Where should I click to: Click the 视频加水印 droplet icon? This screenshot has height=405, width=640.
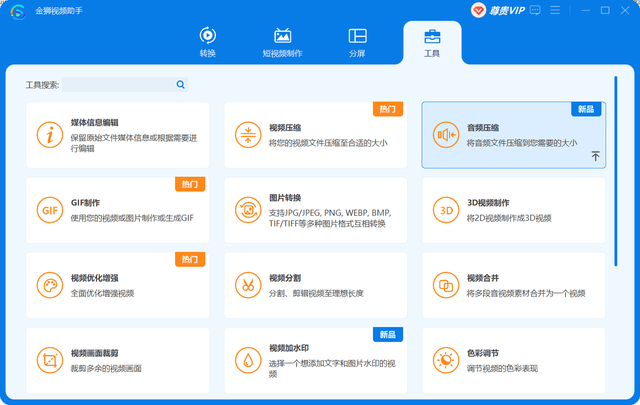tap(248, 360)
